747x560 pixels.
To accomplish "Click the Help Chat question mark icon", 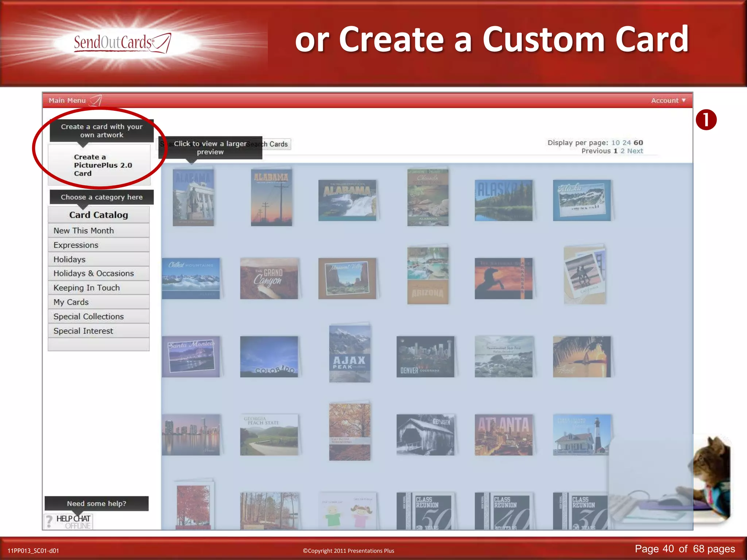I will click(x=49, y=522).
